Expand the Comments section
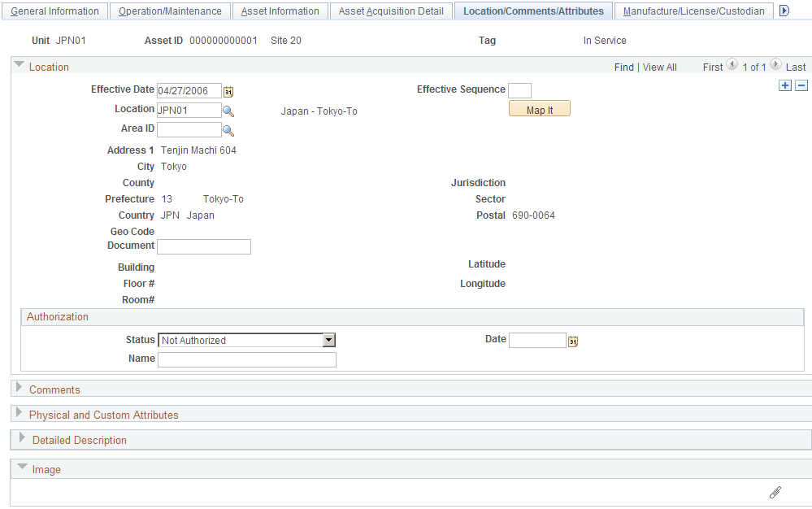This screenshot has height=509, width=812. point(19,387)
